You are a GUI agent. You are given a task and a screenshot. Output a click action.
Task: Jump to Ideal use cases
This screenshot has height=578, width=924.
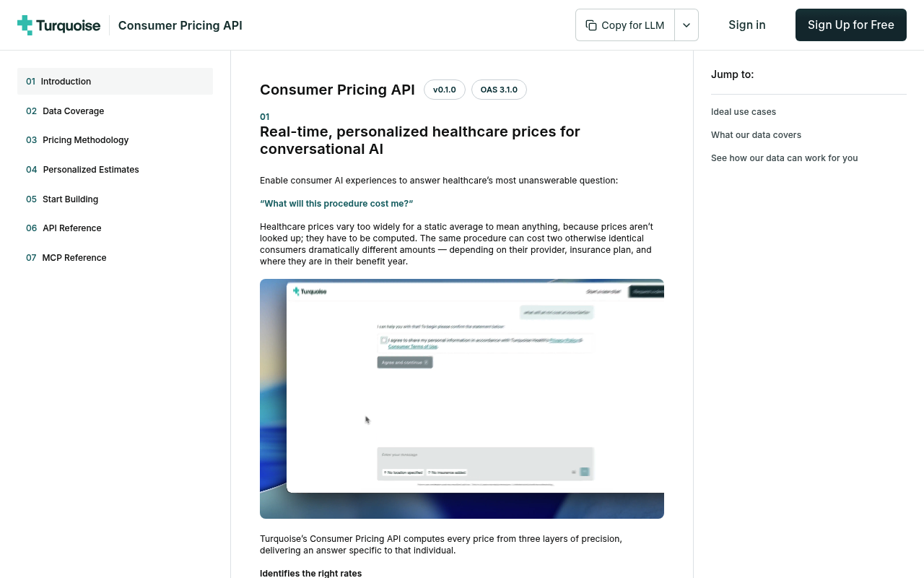click(744, 112)
